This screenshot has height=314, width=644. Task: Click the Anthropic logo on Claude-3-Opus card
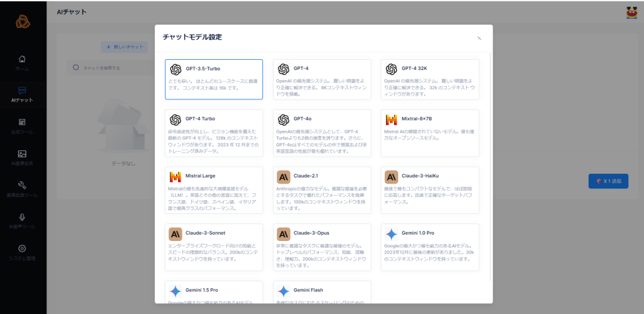pos(284,234)
